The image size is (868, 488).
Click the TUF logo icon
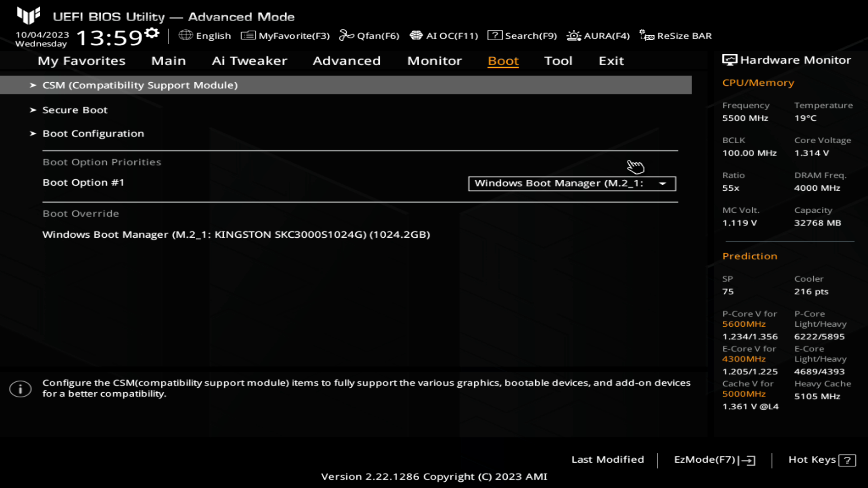(28, 16)
